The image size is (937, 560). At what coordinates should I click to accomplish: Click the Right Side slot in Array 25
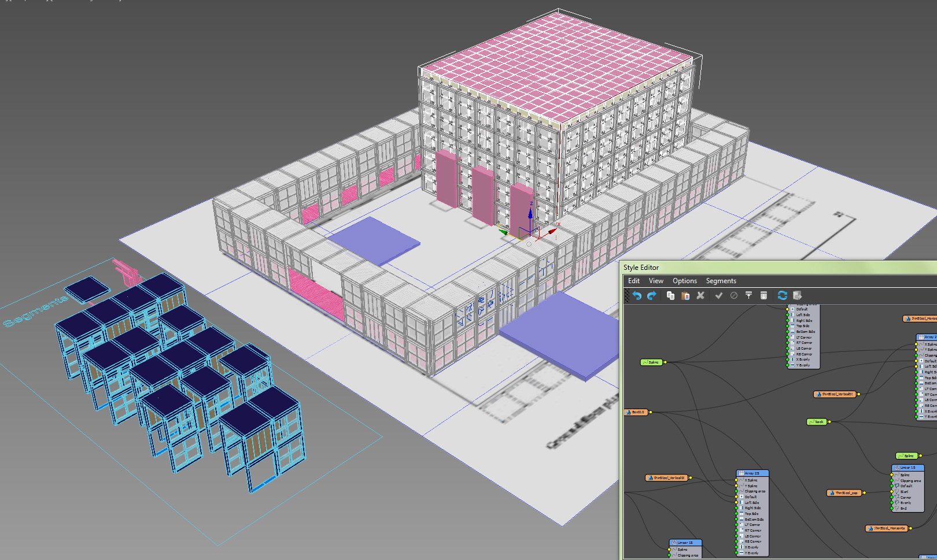tap(752, 508)
